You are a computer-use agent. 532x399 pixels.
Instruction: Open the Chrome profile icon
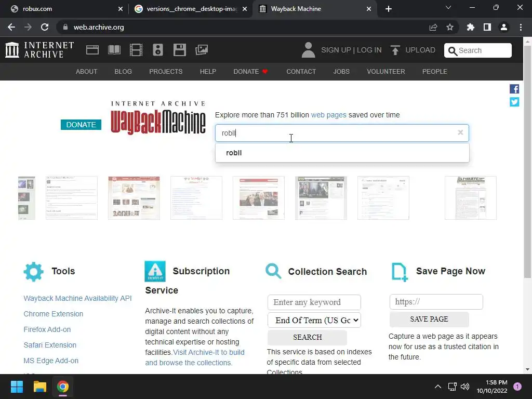[x=504, y=27]
